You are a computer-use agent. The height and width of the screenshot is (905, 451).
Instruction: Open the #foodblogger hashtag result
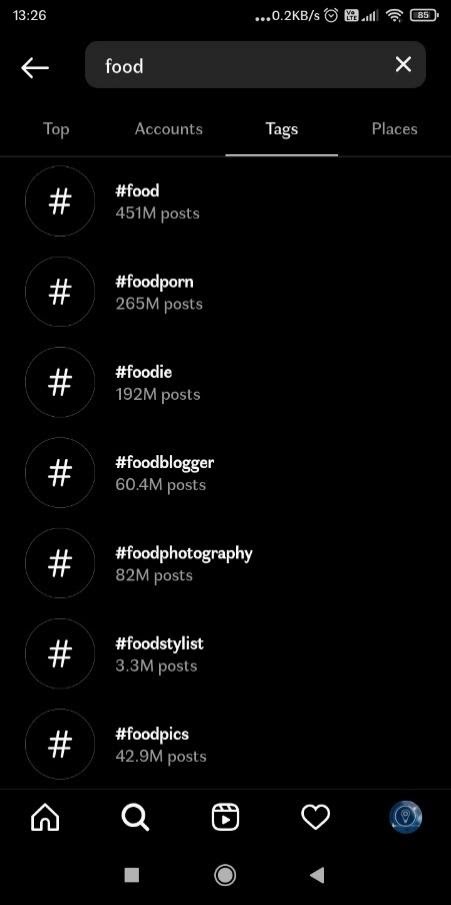pos(225,473)
